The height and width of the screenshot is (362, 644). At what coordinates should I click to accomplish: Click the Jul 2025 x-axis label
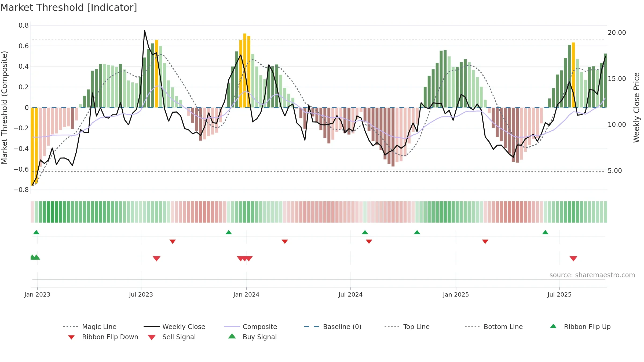tap(559, 295)
